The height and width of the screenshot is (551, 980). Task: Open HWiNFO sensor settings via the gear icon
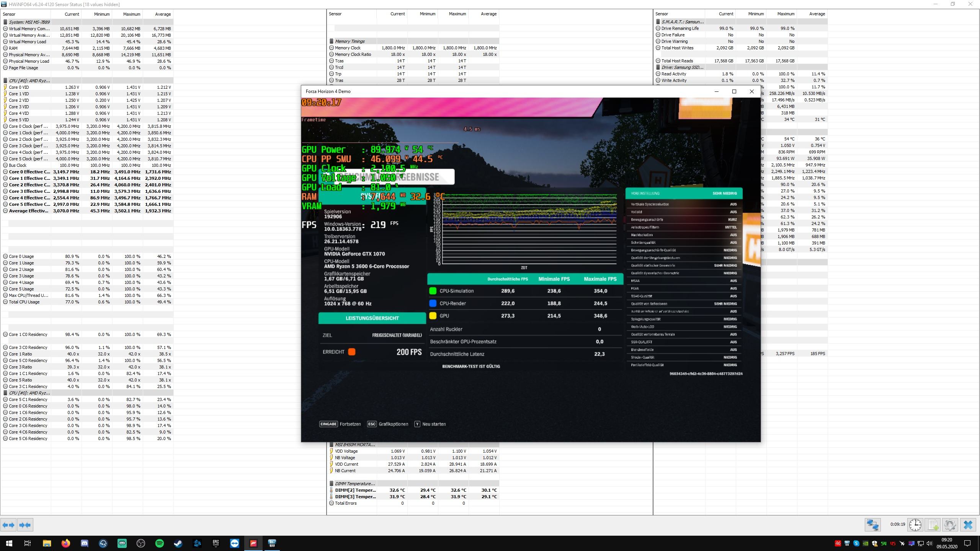point(950,525)
